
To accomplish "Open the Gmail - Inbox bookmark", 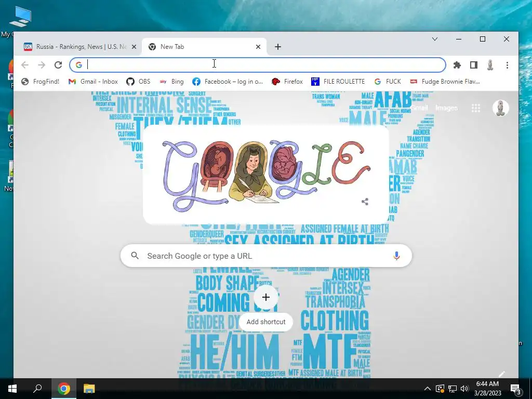I will 93,82.
